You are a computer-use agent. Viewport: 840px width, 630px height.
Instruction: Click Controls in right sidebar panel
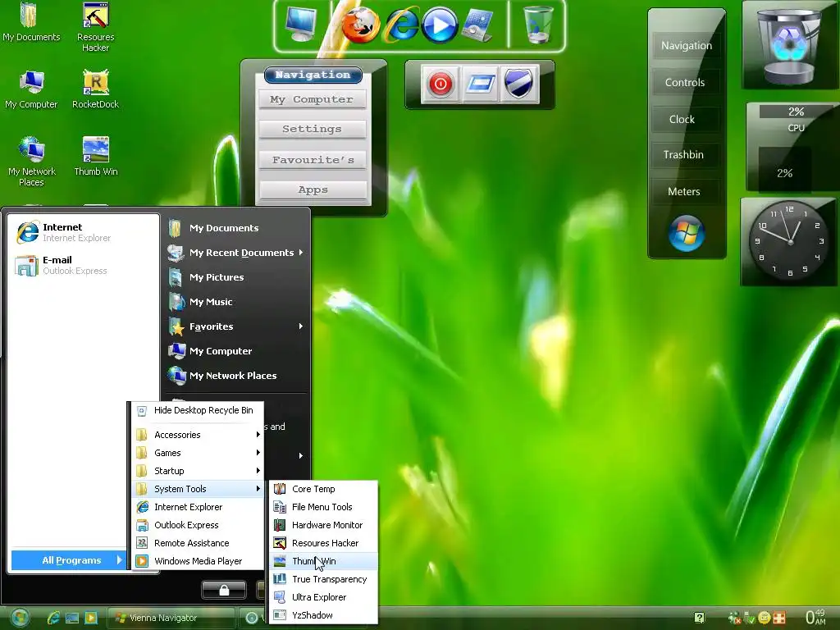click(x=685, y=83)
